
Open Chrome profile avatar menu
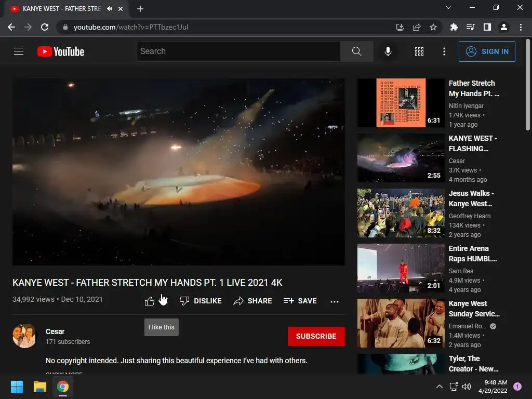click(x=504, y=27)
